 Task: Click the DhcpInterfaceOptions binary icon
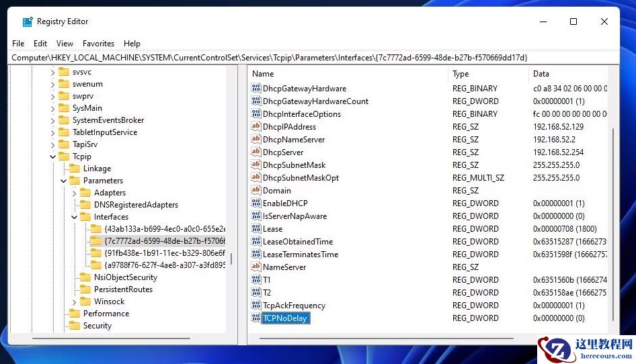256,113
